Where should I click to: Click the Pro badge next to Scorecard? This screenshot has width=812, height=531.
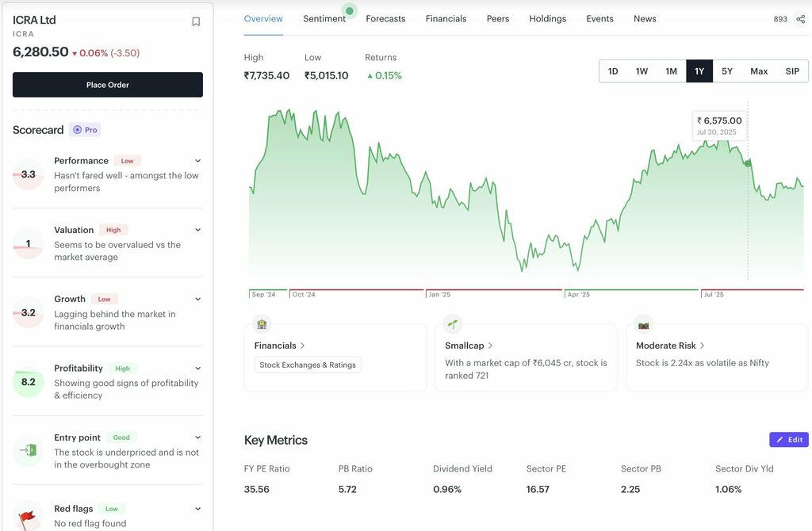[x=85, y=130]
